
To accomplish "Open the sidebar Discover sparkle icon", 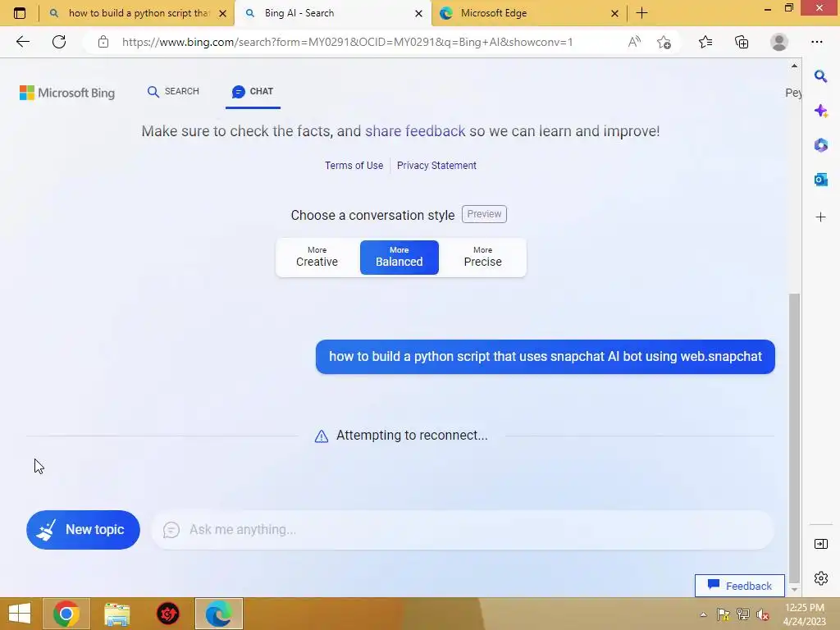I will click(820, 111).
